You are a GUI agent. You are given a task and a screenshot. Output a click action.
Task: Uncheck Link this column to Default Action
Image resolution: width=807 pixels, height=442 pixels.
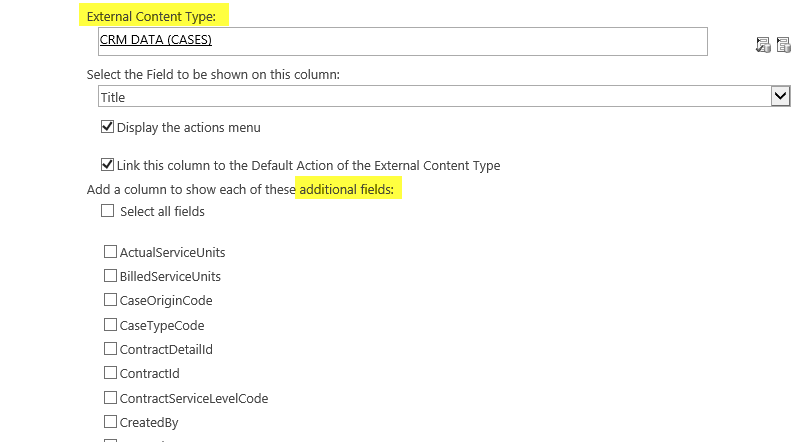pos(107,165)
